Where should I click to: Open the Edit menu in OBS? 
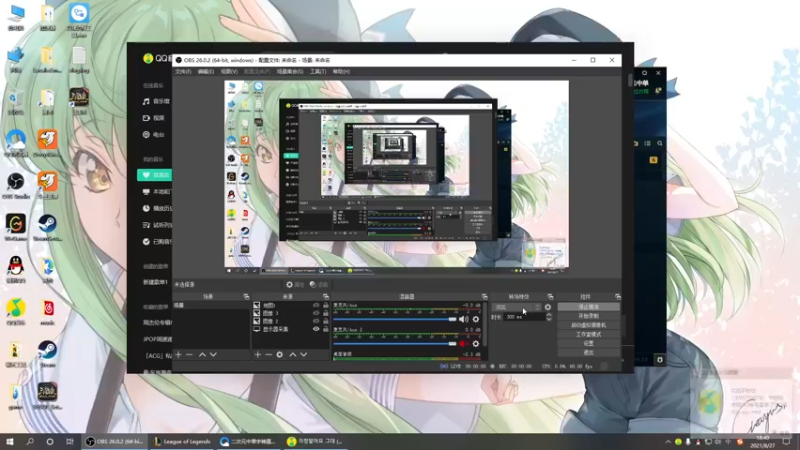tap(206, 72)
